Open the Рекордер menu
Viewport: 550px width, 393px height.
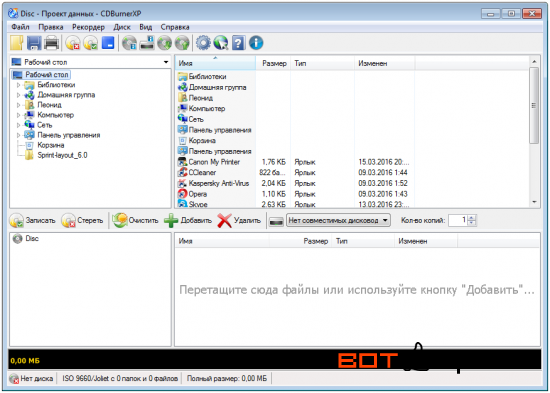click(x=88, y=27)
